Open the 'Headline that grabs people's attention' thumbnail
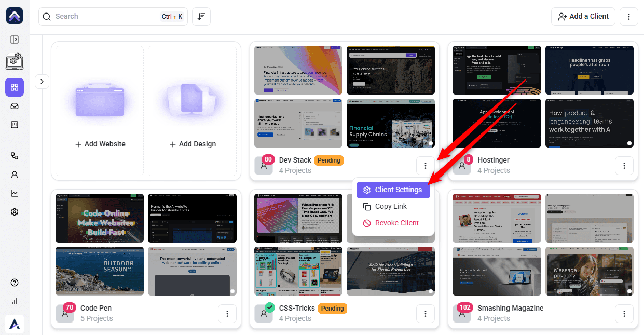This screenshot has width=644, height=335. 590,70
